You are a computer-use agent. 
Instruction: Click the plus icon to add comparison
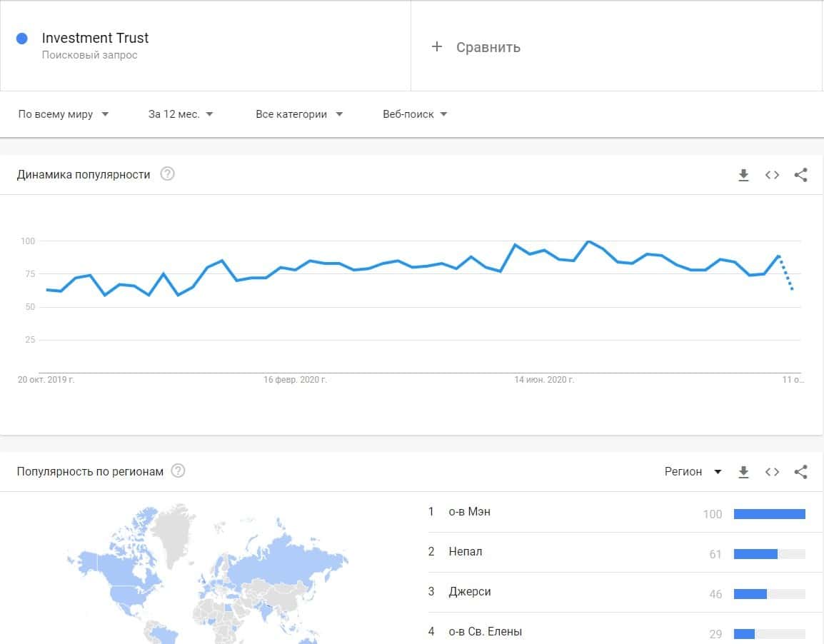pos(437,47)
